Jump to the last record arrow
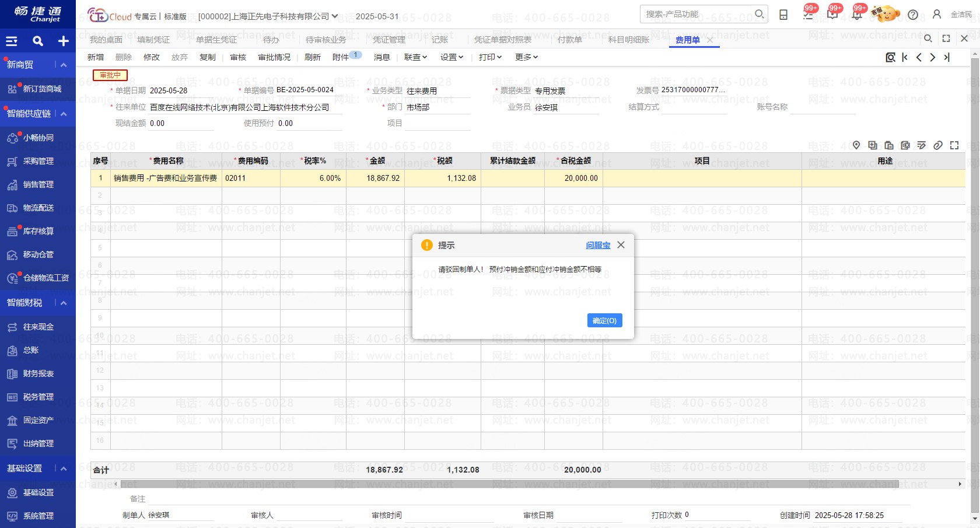Image resolution: width=980 pixels, height=528 pixels. pyautogui.click(x=947, y=57)
